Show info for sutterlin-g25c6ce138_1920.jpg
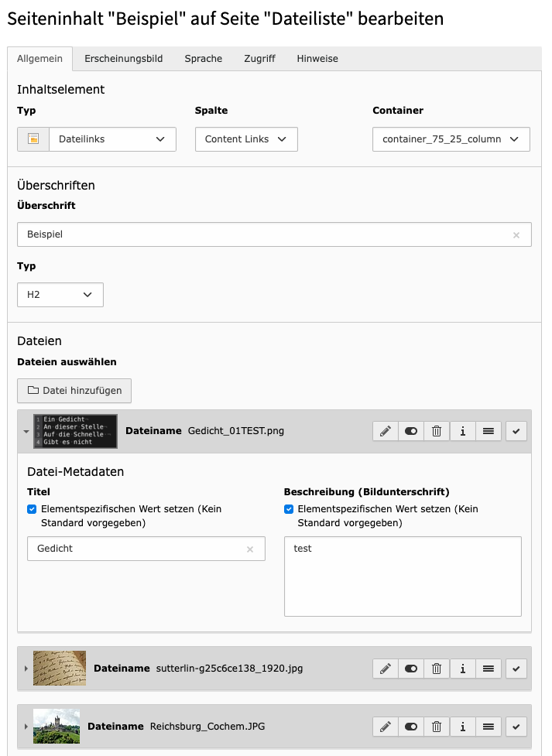Screen dimensions: 552x756 463,669
